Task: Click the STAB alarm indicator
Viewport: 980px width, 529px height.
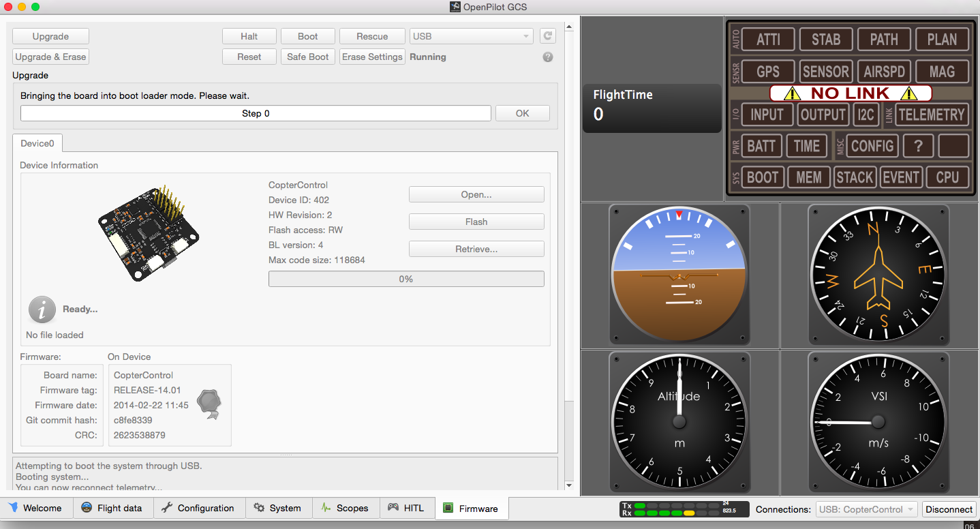Action: tap(826, 40)
